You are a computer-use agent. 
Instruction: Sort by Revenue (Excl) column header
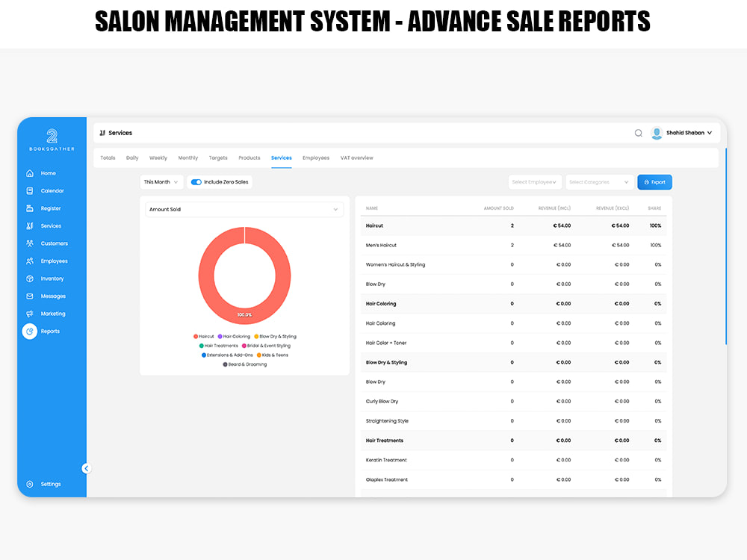tap(613, 208)
